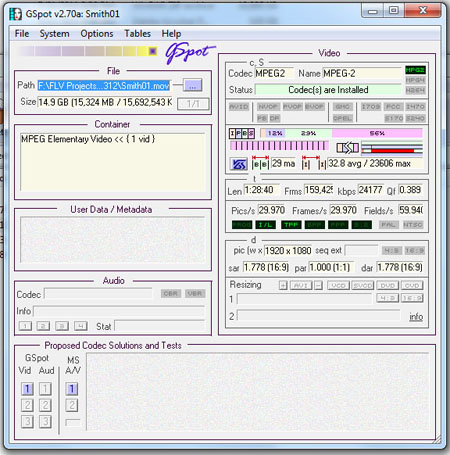Toggle GSpot Aud test button 1
This screenshot has height=455, width=450.
coord(45,389)
